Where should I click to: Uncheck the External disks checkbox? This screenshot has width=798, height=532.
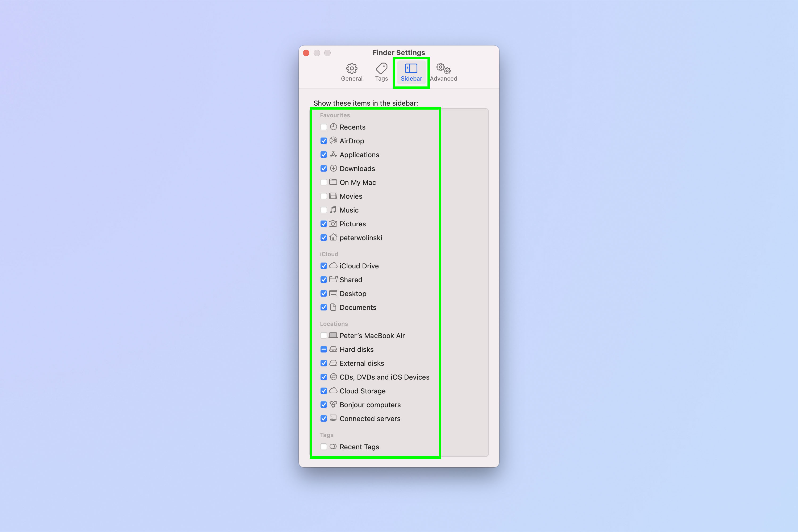(x=324, y=363)
